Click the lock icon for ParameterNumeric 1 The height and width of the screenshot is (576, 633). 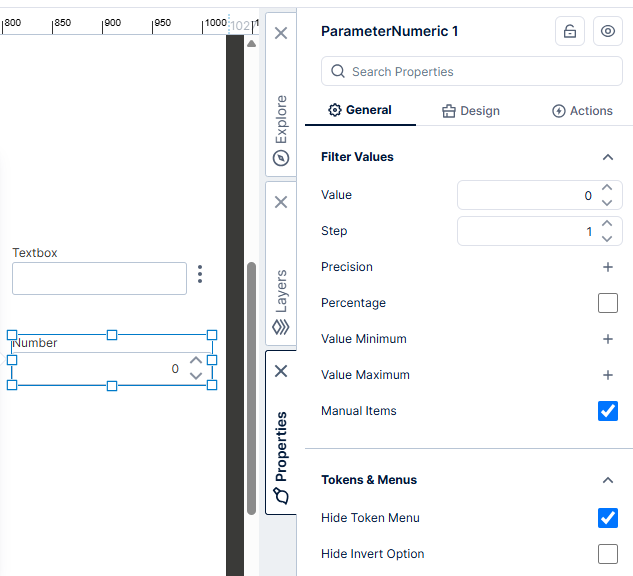pos(570,31)
